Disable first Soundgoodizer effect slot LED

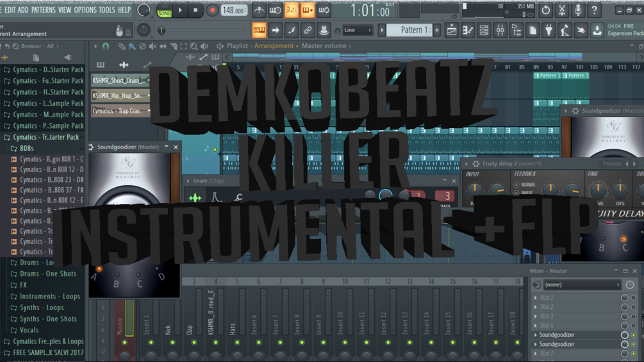tap(634, 335)
